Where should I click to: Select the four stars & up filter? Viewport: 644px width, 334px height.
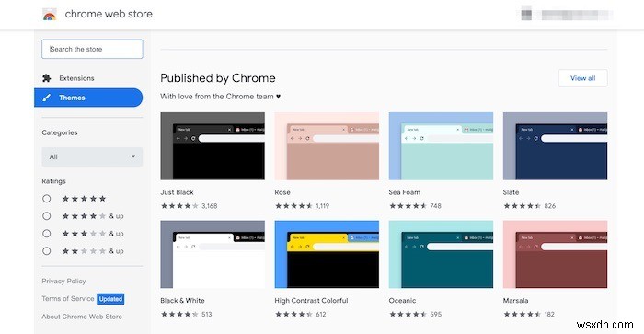[x=46, y=216]
